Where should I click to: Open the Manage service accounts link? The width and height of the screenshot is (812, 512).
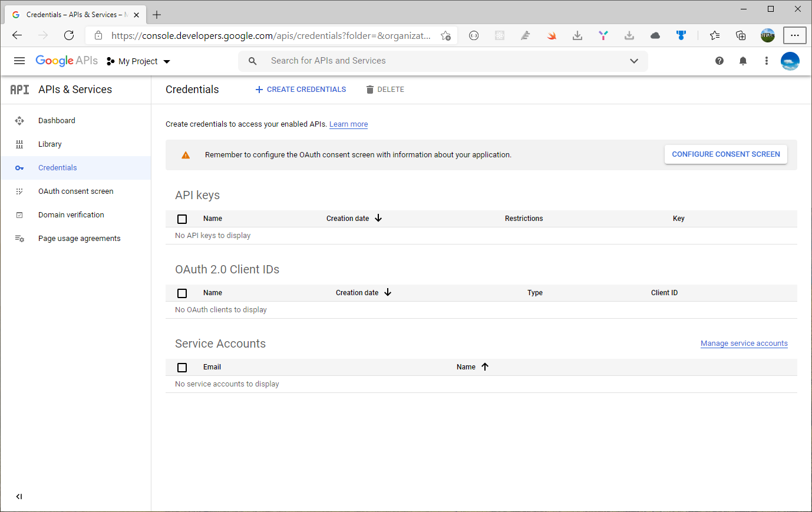[x=744, y=343]
